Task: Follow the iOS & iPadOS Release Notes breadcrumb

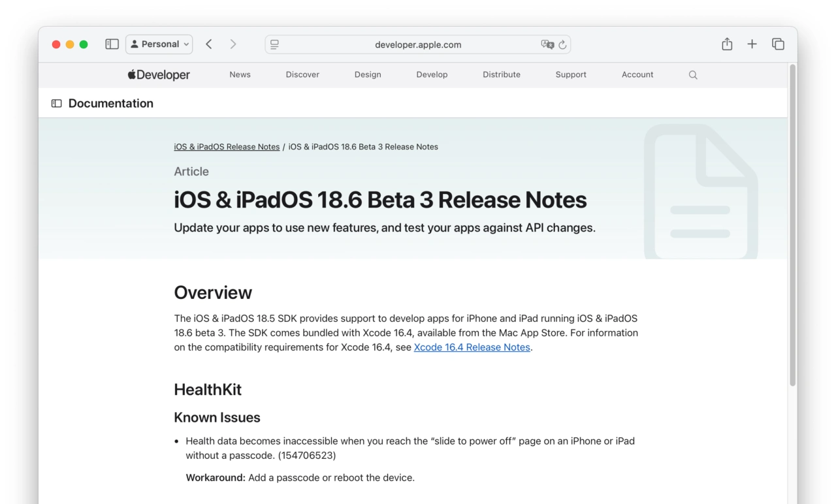Action: coord(227,146)
